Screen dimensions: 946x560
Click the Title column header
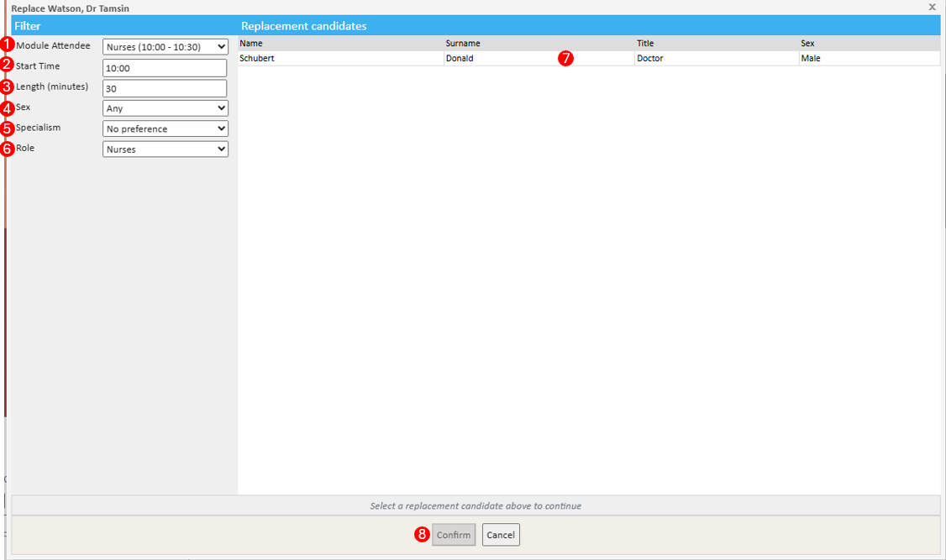click(x=645, y=43)
